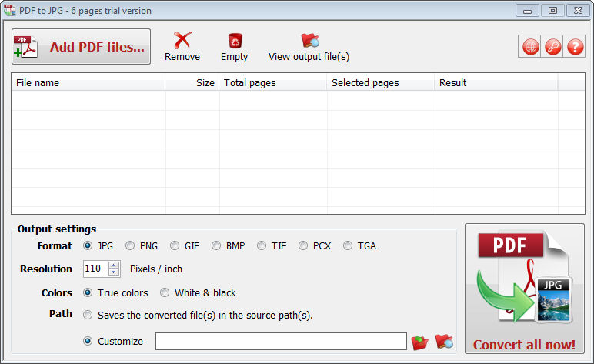Screen dimensions: 594x364
Task: Click the registration key icon
Action: [x=552, y=47]
